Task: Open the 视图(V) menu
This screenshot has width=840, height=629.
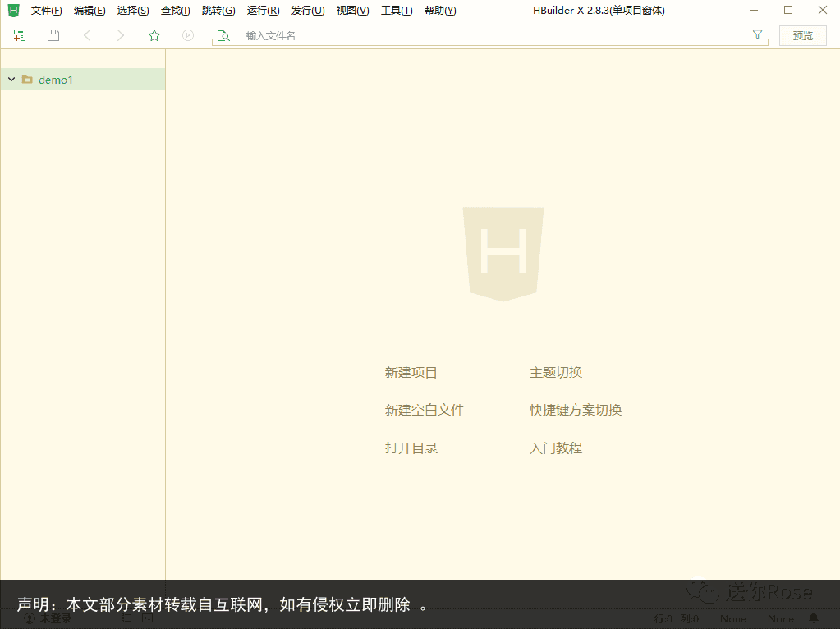Action: 352,11
